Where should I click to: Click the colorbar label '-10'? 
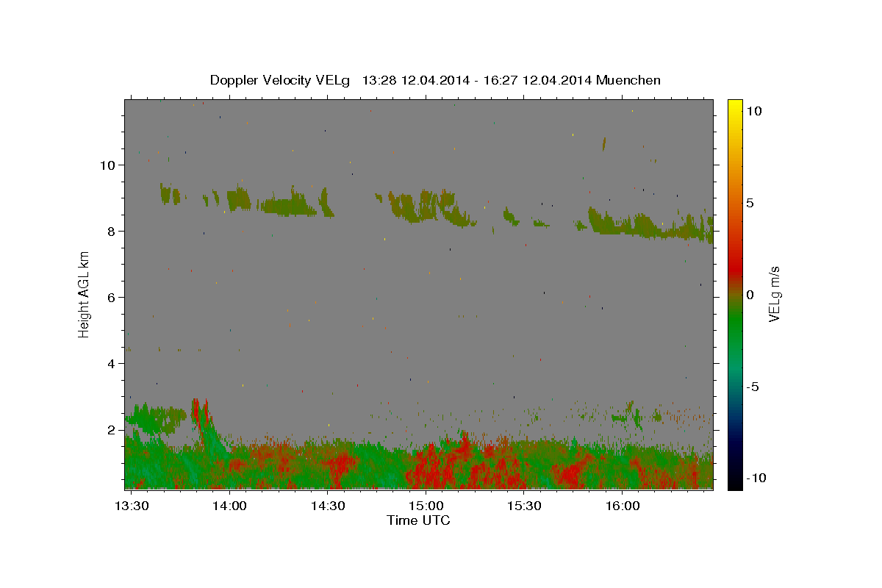(755, 478)
